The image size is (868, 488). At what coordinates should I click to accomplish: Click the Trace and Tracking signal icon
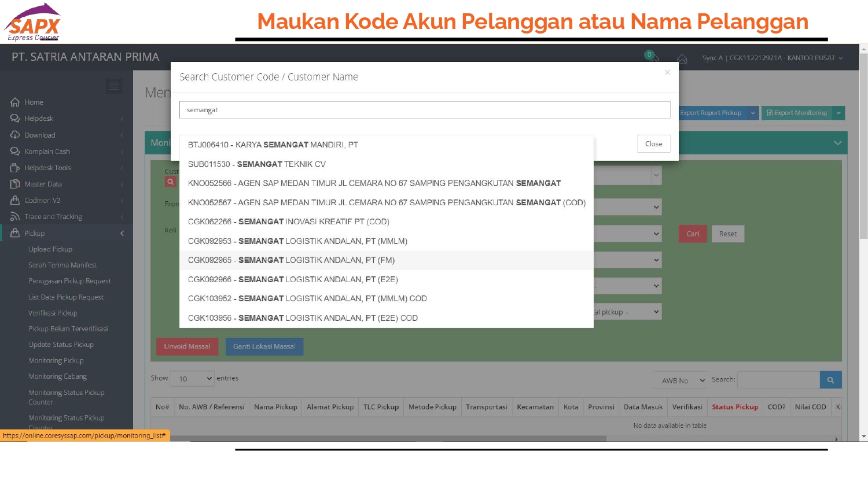[x=15, y=217]
